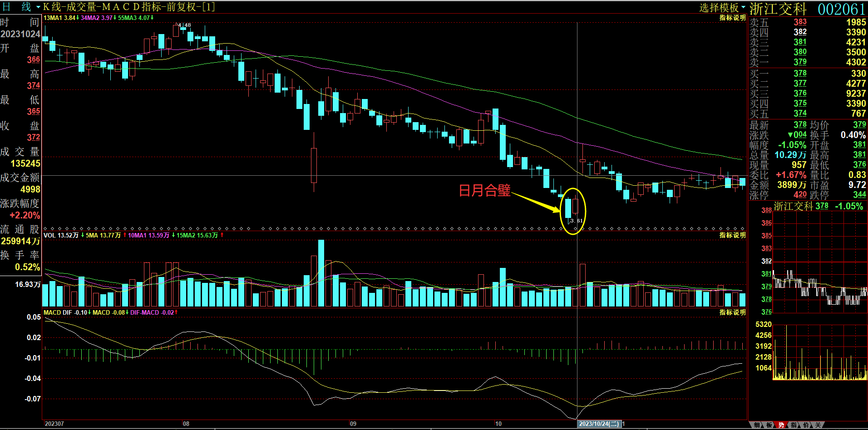The height and width of the screenshot is (430, 868).
Task: Click 指标说明 on the K-line chart
Action: tap(732, 18)
